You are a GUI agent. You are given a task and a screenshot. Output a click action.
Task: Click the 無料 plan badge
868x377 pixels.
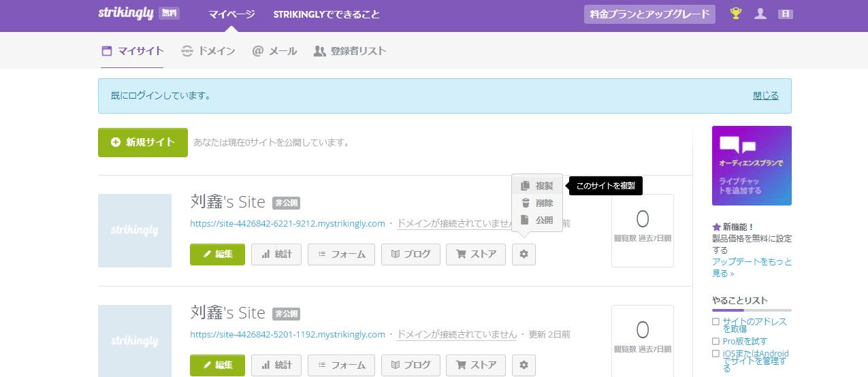tap(169, 13)
